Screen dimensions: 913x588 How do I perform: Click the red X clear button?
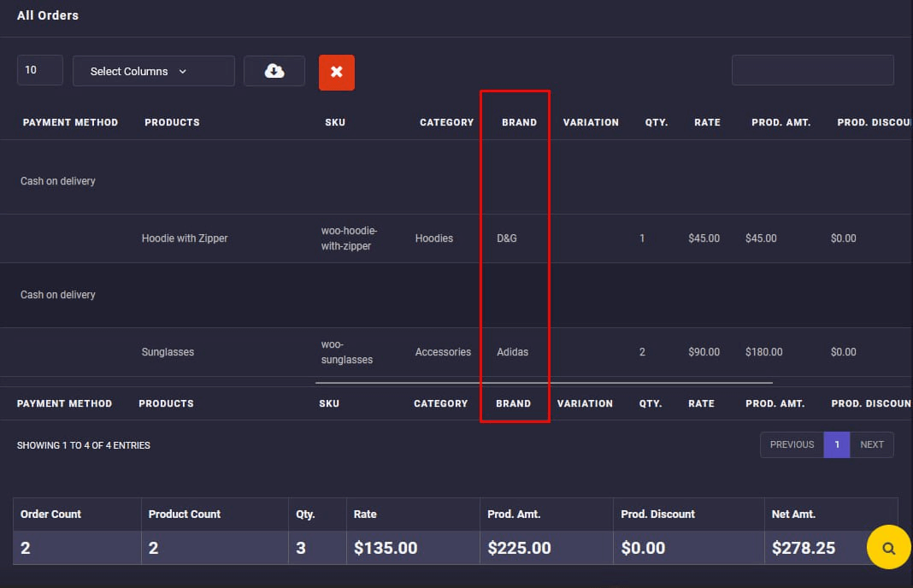(x=337, y=73)
